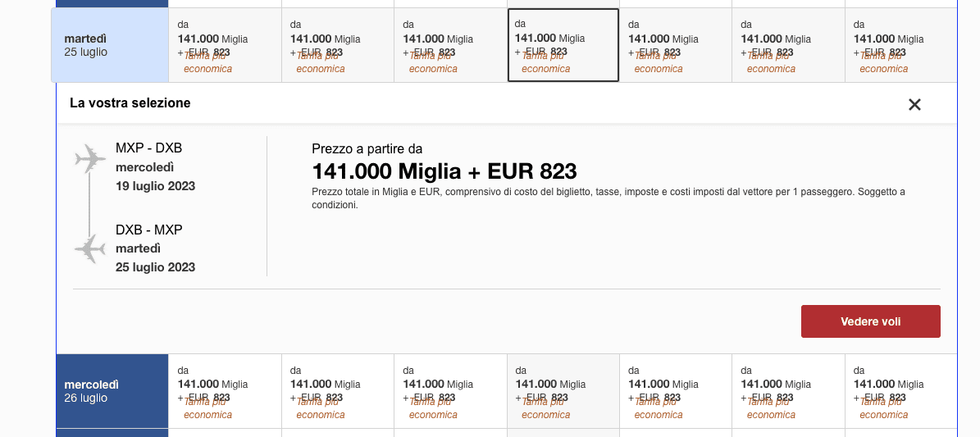Pick fifth fare cell in mercoledì 26 luglio row
The image size is (980, 437).
coord(676,391)
